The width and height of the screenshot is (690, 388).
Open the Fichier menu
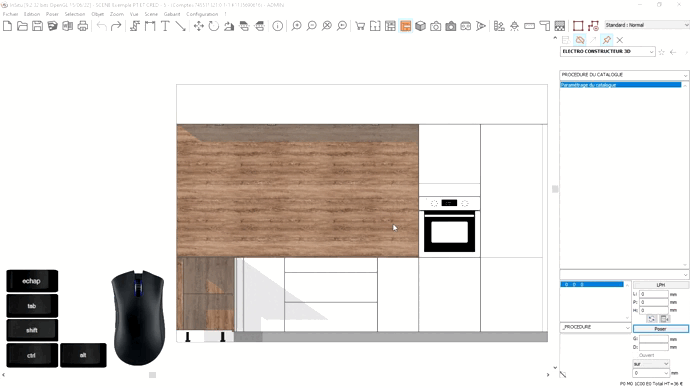(11, 14)
